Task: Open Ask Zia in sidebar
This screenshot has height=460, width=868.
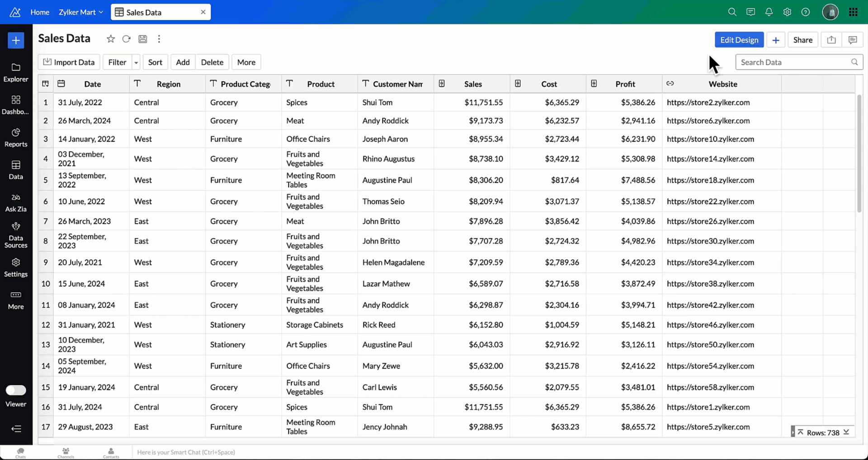Action: coord(16,202)
